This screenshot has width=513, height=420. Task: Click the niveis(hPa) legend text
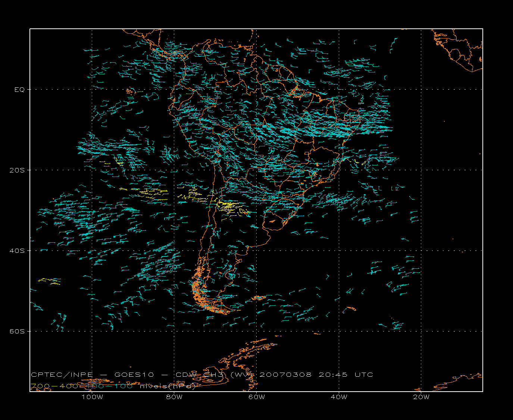(168, 386)
